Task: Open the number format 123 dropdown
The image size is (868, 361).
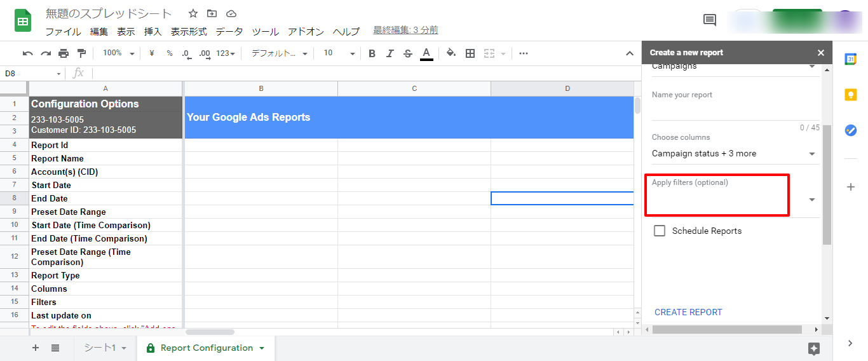Action: point(226,53)
